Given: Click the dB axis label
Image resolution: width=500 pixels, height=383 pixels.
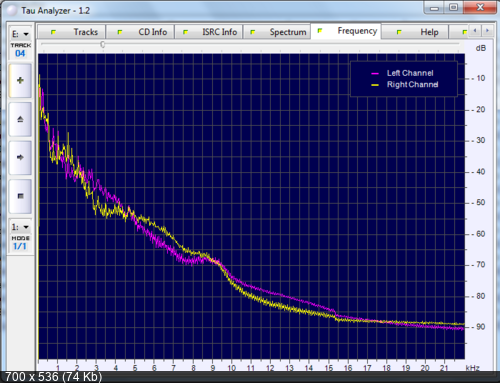Looking at the screenshot, I should click(480, 48).
